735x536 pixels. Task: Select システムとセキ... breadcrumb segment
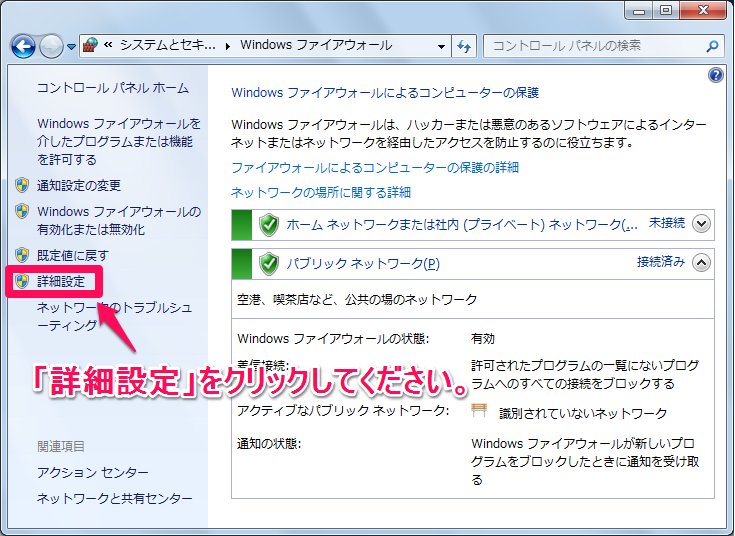[168, 45]
